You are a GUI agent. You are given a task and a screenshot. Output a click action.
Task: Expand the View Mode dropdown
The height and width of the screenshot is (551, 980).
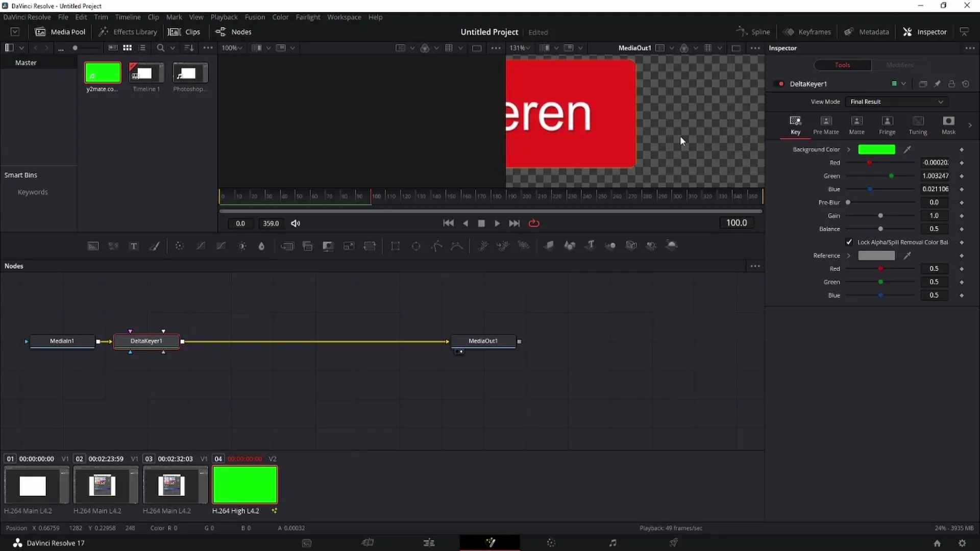click(941, 101)
